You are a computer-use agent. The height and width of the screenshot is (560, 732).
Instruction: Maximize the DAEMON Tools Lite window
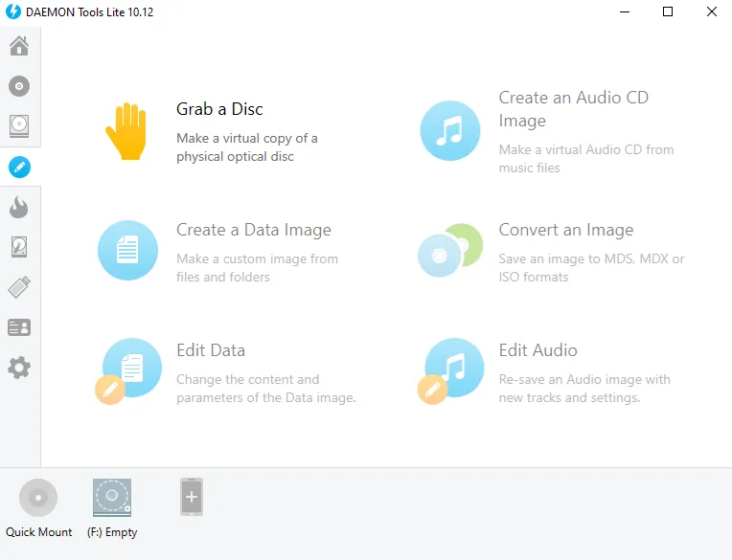[x=668, y=11]
